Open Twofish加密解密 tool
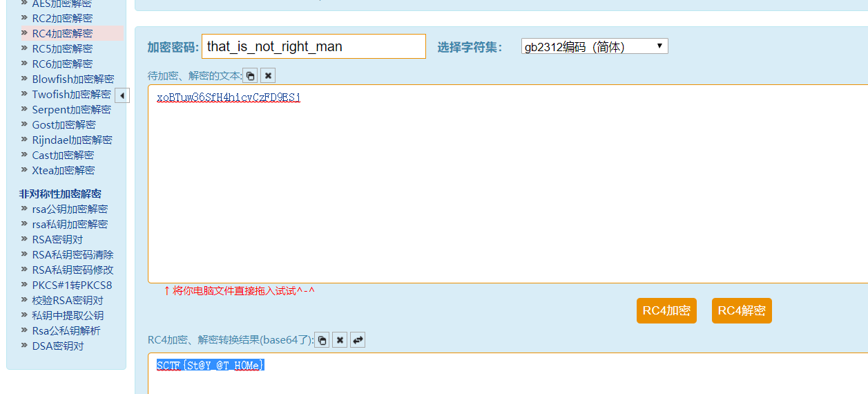The height and width of the screenshot is (394, 868). (71, 94)
